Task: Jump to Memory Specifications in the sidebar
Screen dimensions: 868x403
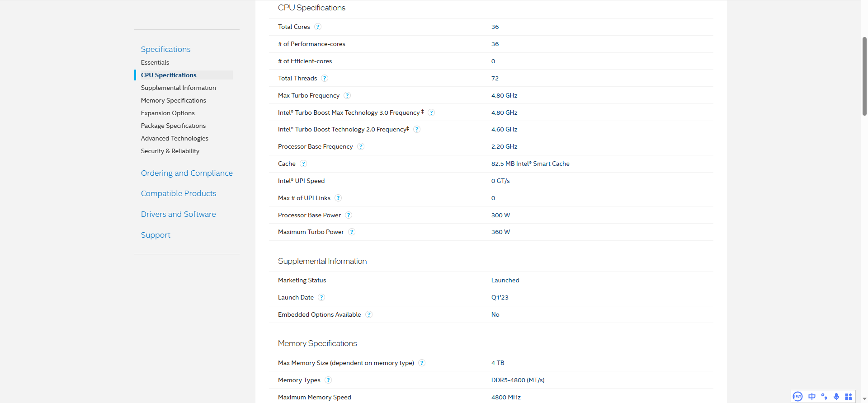Action: tap(174, 100)
